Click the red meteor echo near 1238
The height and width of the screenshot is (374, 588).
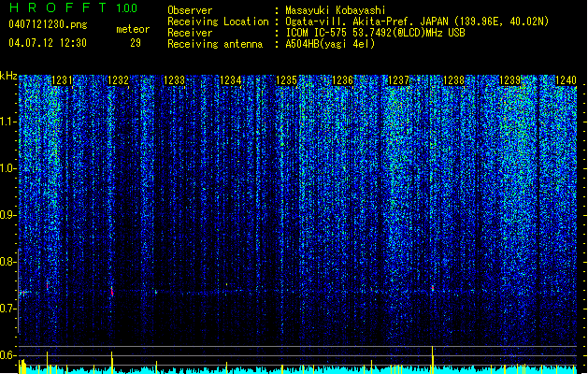[433, 288]
